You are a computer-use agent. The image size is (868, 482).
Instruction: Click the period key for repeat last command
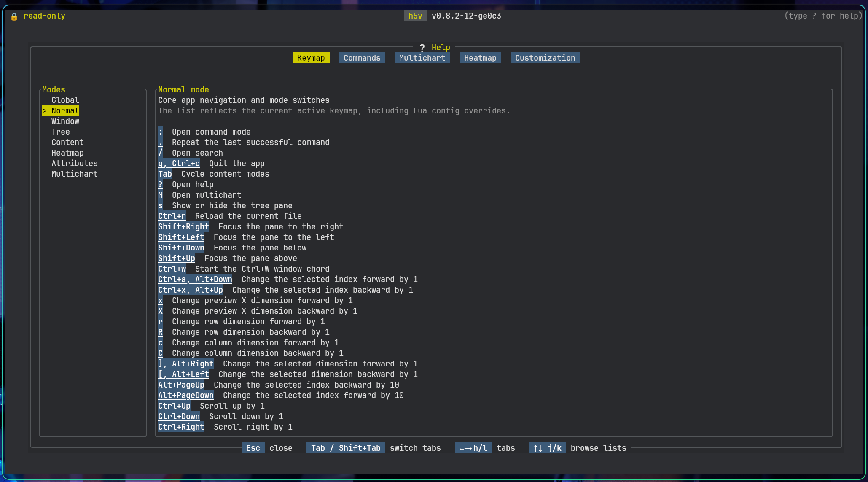[160, 143]
